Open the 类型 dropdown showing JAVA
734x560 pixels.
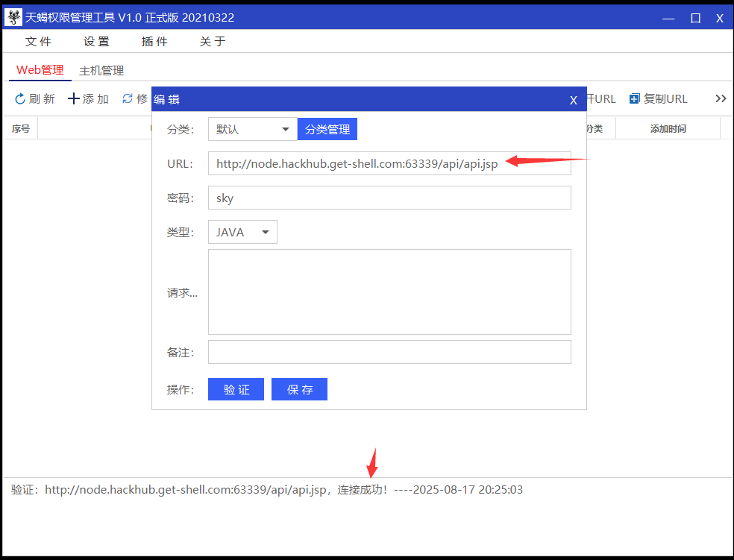pyautogui.click(x=242, y=232)
